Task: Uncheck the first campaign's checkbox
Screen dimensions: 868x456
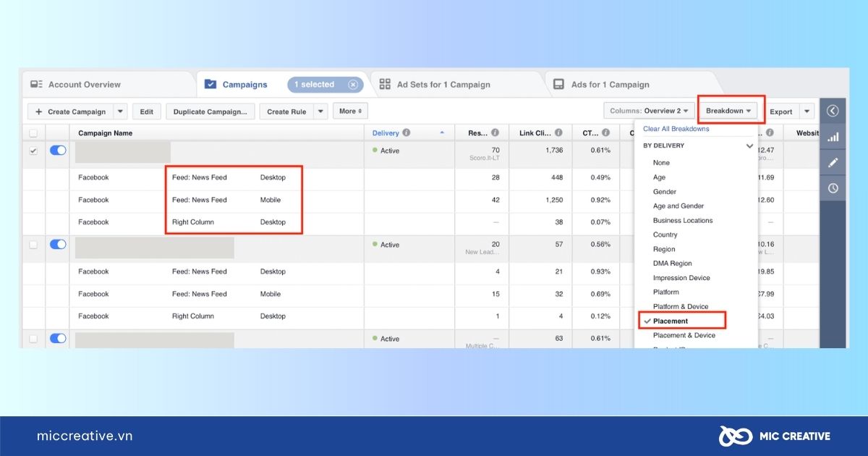Action: point(33,151)
